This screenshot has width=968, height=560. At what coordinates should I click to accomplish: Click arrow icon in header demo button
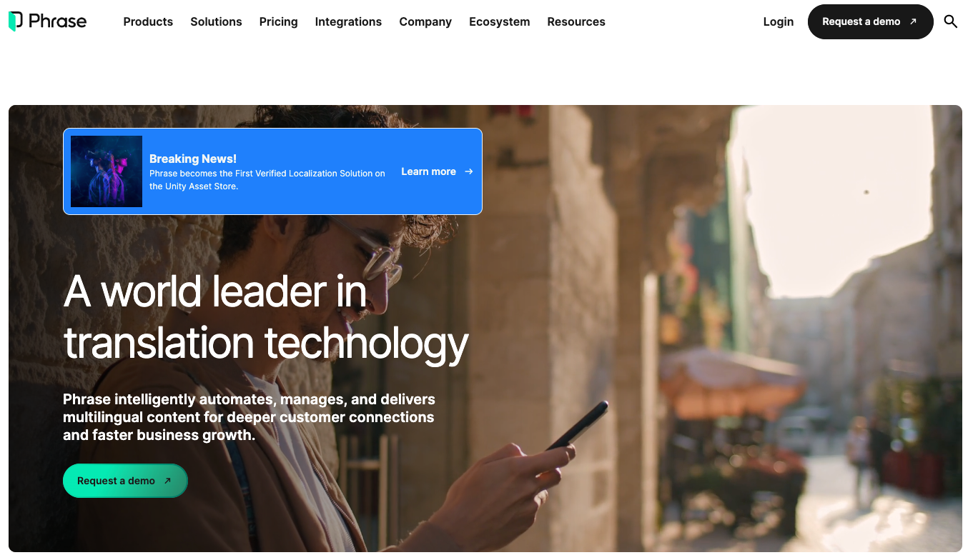tap(913, 21)
